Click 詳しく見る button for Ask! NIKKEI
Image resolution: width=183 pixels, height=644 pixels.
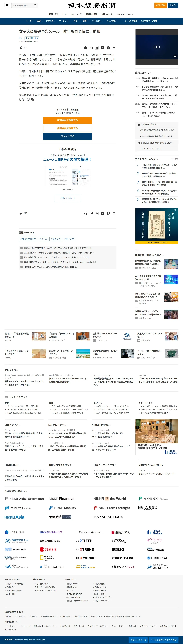(68, 198)
